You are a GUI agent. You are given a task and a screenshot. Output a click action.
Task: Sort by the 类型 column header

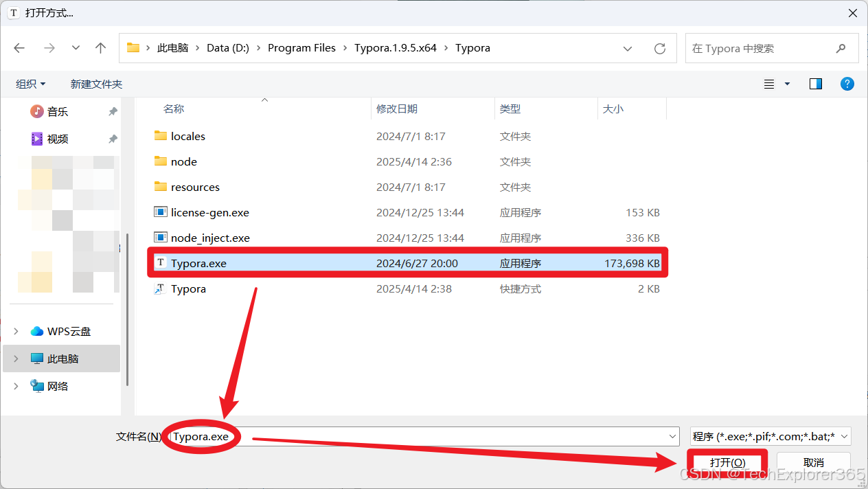(x=510, y=109)
